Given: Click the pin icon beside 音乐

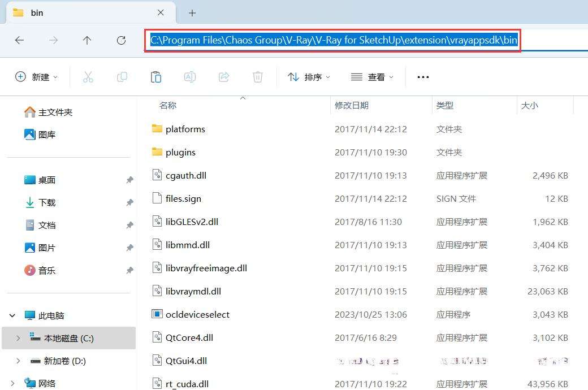Looking at the screenshot, I should click(129, 270).
